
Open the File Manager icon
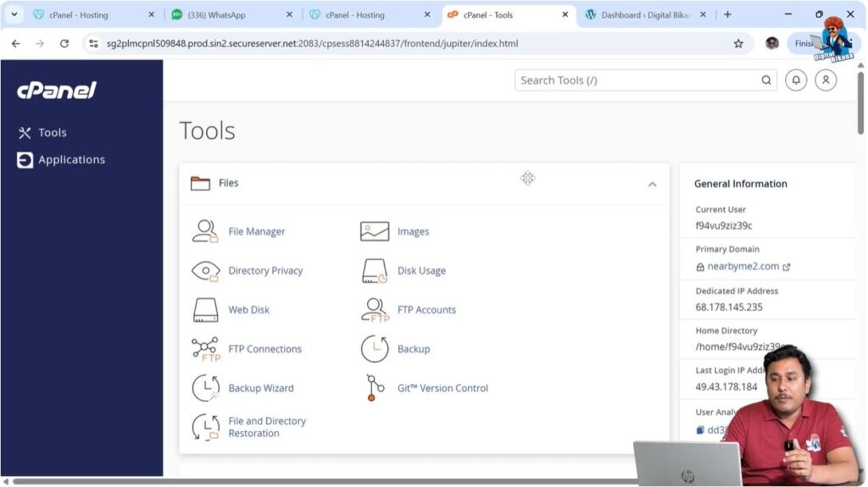point(205,231)
